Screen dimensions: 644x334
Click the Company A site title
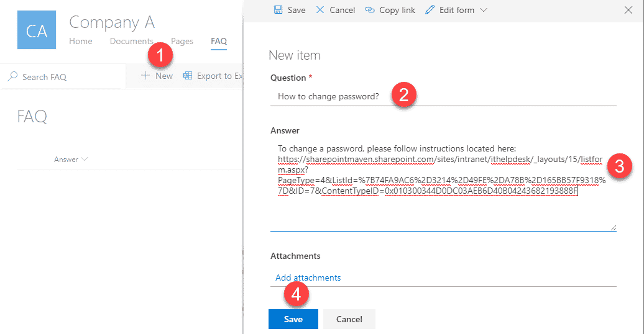tap(112, 22)
